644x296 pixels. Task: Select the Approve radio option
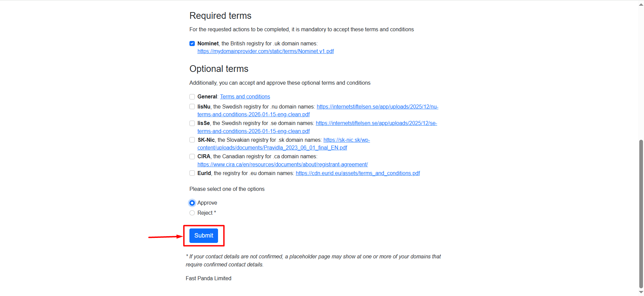192,203
